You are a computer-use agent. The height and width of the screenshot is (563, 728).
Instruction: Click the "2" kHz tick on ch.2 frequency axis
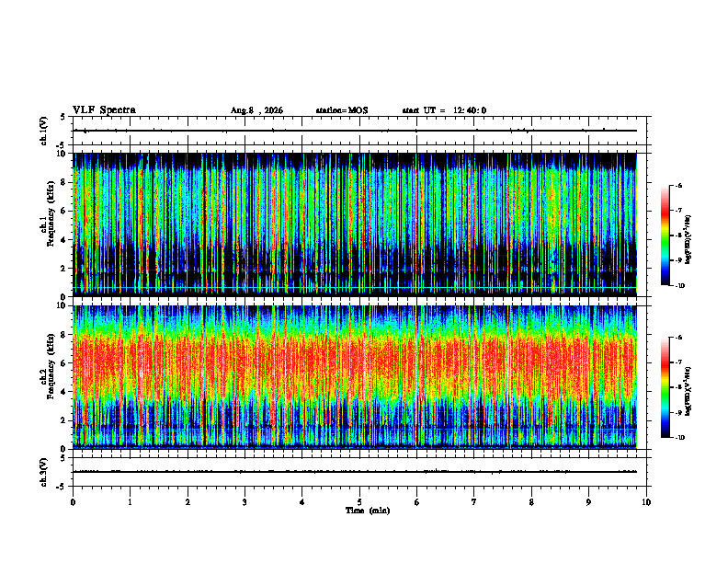(64, 420)
